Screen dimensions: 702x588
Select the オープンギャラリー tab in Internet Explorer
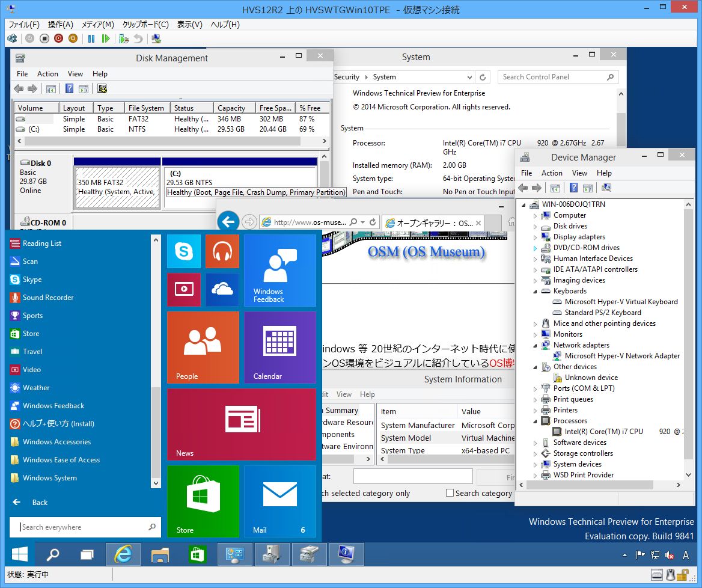coord(433,222)
